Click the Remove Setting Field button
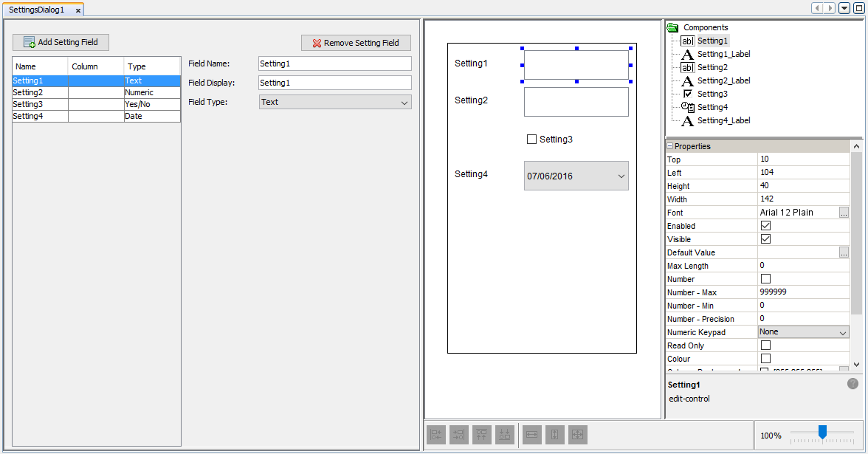Image resolution: width=868 pixels, height=454 pixels. click(x=356, y=43)
